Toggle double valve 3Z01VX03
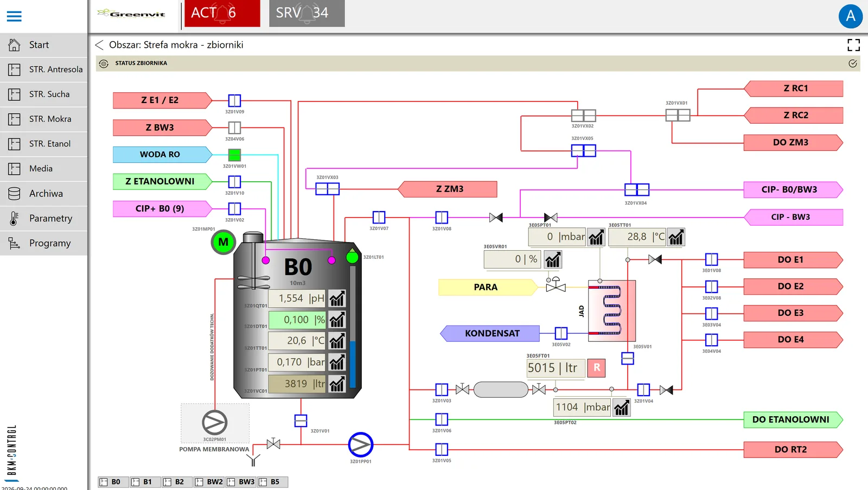The height and width of the screenshot is (490, 868). pos(327,189)
